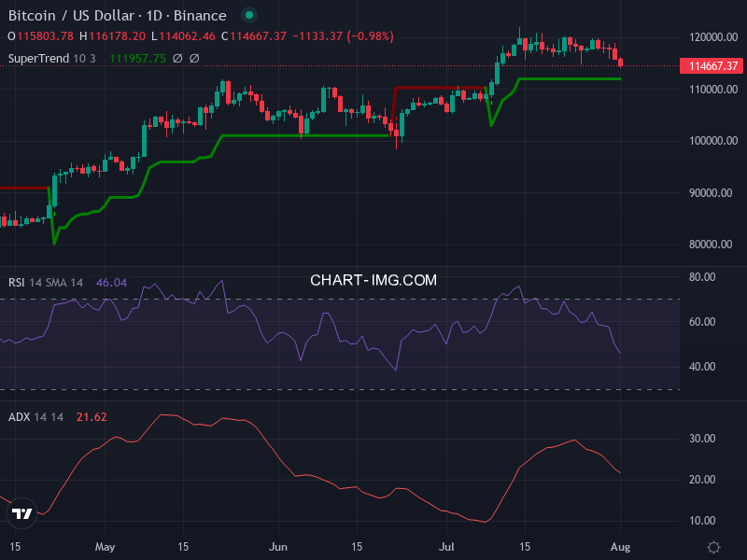Open chart settings gear icon
This screenshot has width=747, height=560.
[713, 547]
